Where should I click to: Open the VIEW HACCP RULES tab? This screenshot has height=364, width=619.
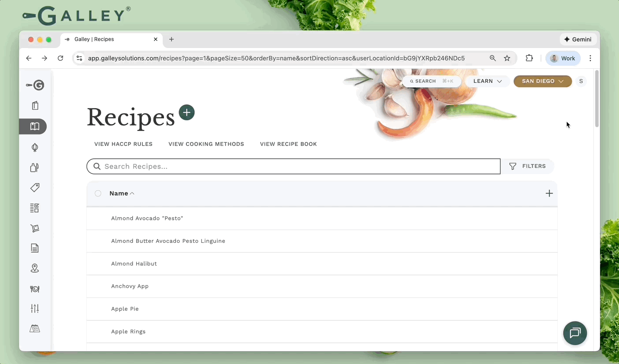point(123,144)
